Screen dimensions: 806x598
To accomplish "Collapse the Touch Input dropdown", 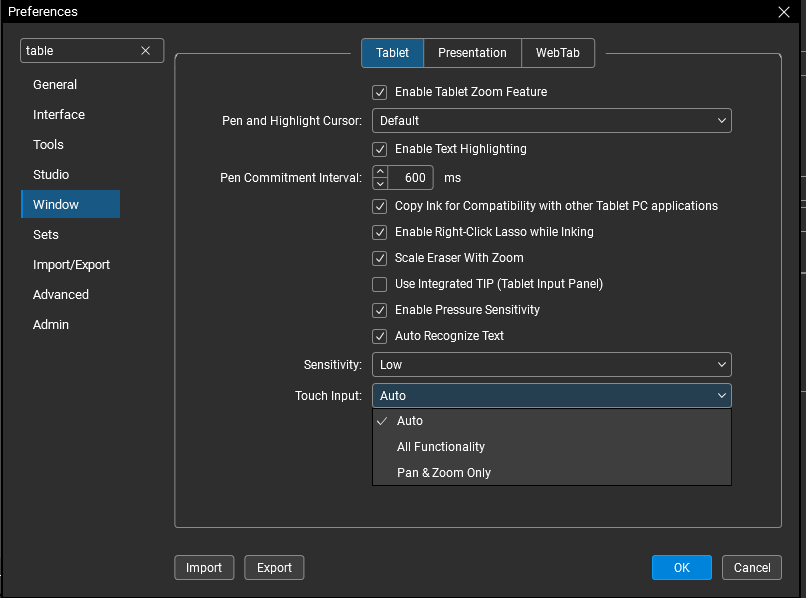I will pos(552,395).
